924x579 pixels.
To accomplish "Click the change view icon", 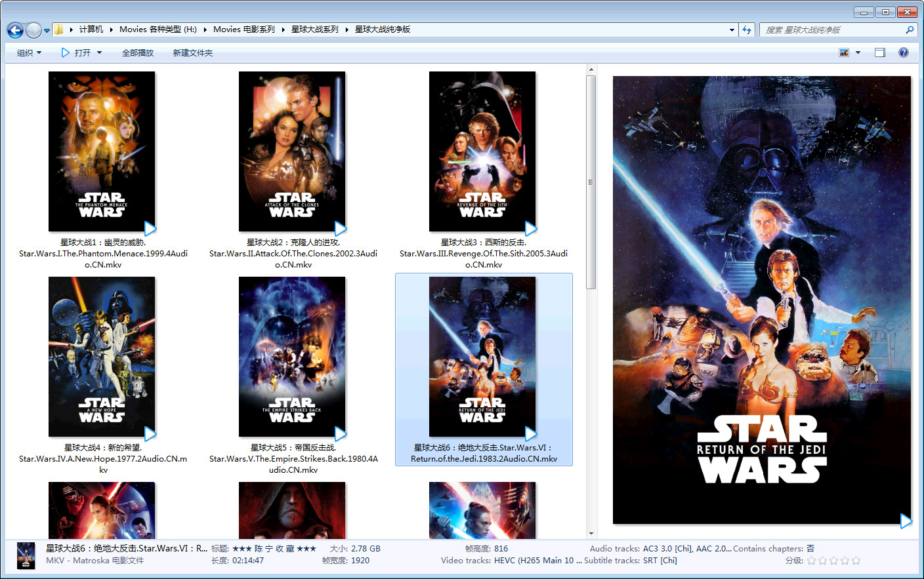I will (844, 52).
